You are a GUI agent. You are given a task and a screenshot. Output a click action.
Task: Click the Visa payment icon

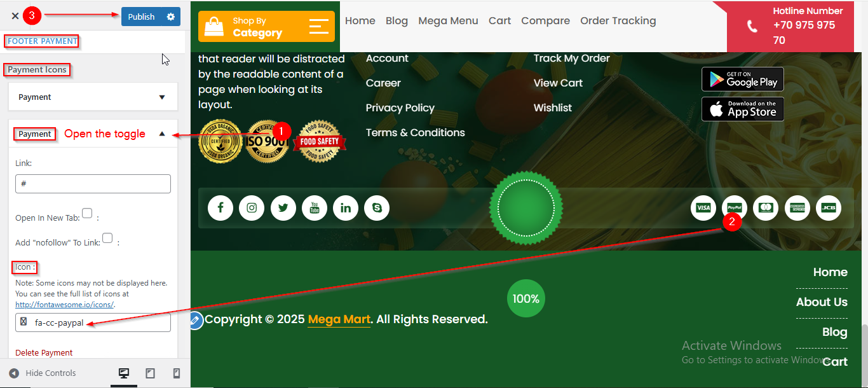pyautogui.click(x=703, y=208)
